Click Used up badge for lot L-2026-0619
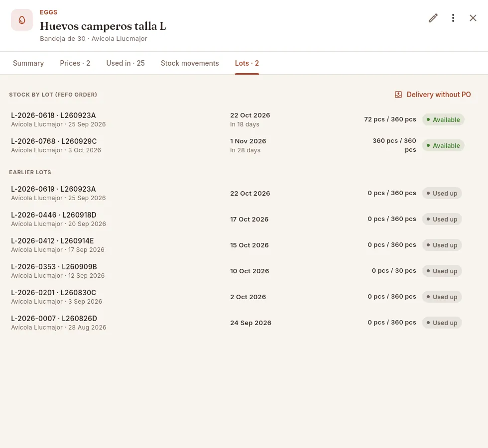The image size is (488, 448). click(442, 193)
